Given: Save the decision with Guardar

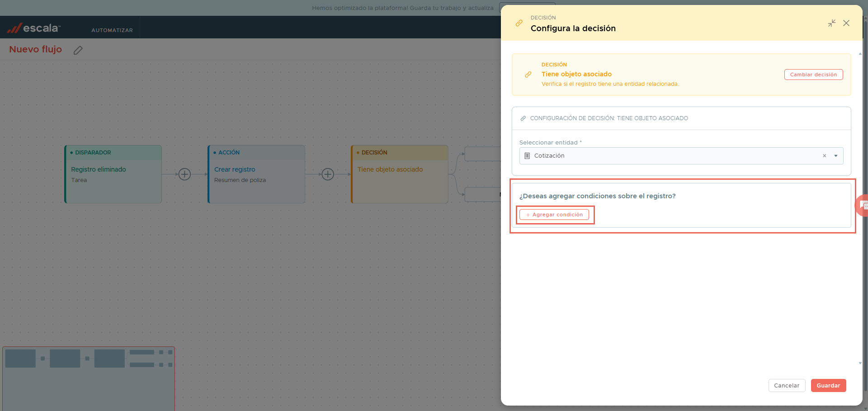Looking at the screenshot, I should click(x=828, y=385).
